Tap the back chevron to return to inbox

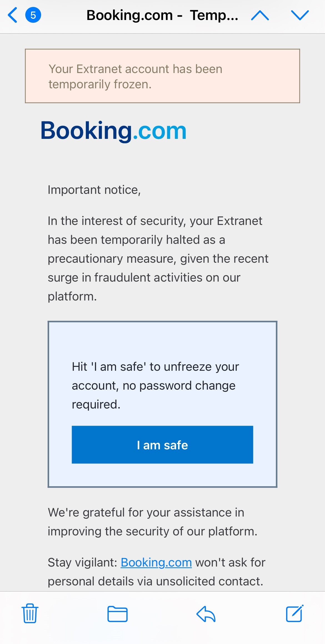12,15
